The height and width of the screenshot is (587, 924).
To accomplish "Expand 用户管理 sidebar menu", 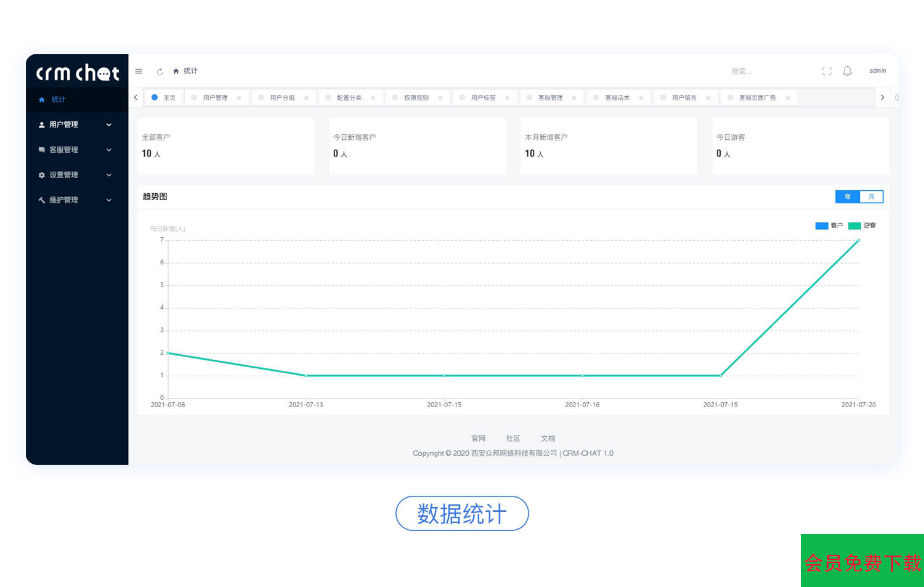I will [x=74, y=124].
